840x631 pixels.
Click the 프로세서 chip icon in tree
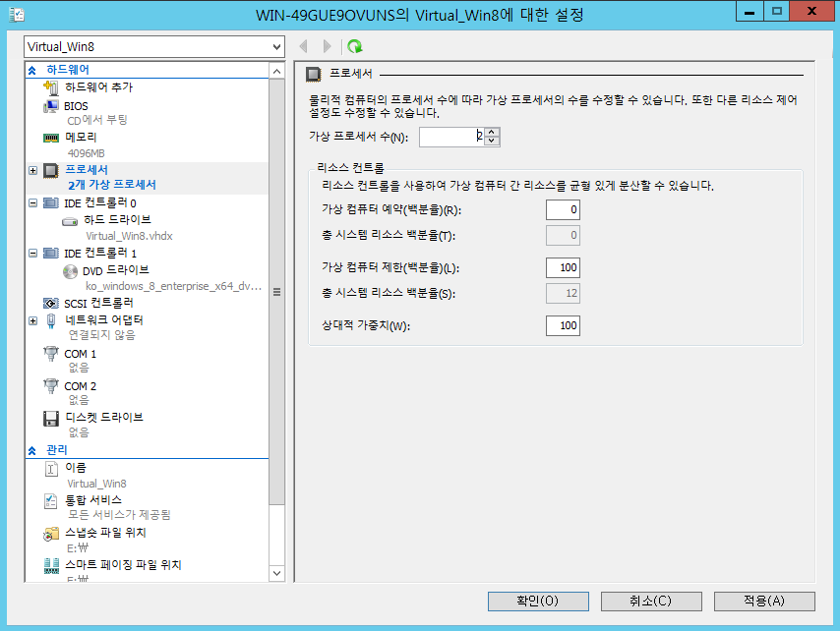tap(51, 171)
